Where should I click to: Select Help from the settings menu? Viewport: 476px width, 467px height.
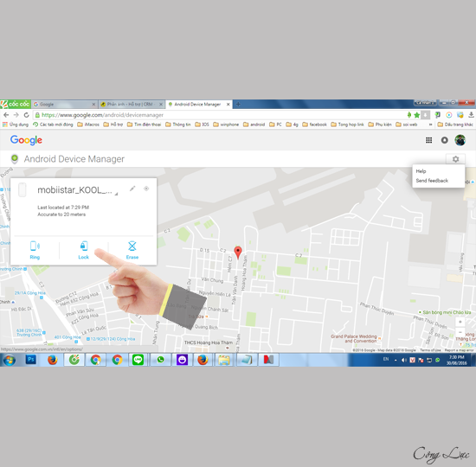pyautogui.click(x=421, y=171)
